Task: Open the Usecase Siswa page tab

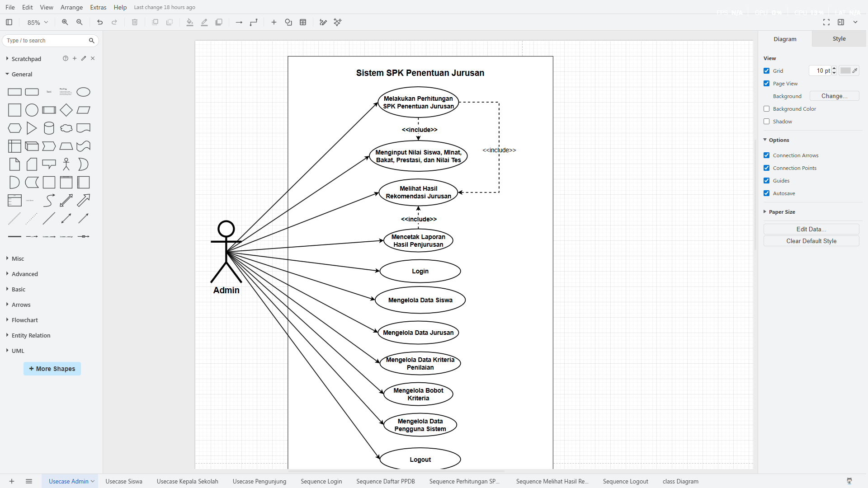Action: point(124,481)
